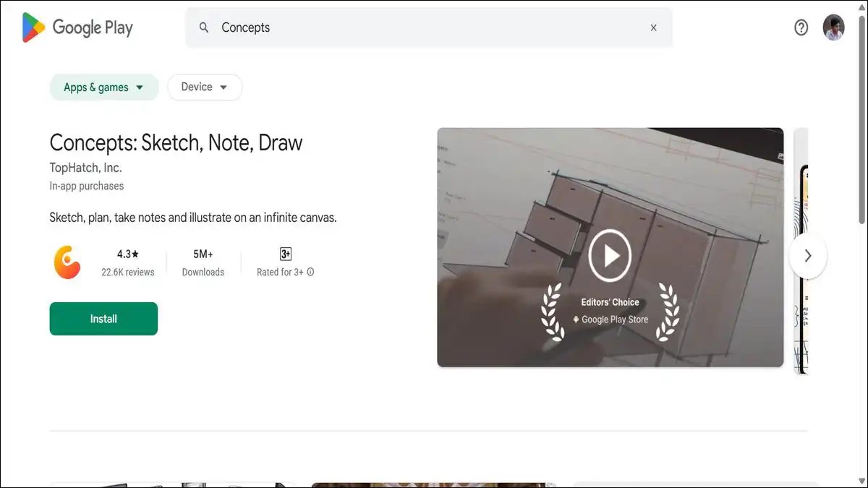
Task: Click the Rated for 3+ info icon
Action: [310, 273]
